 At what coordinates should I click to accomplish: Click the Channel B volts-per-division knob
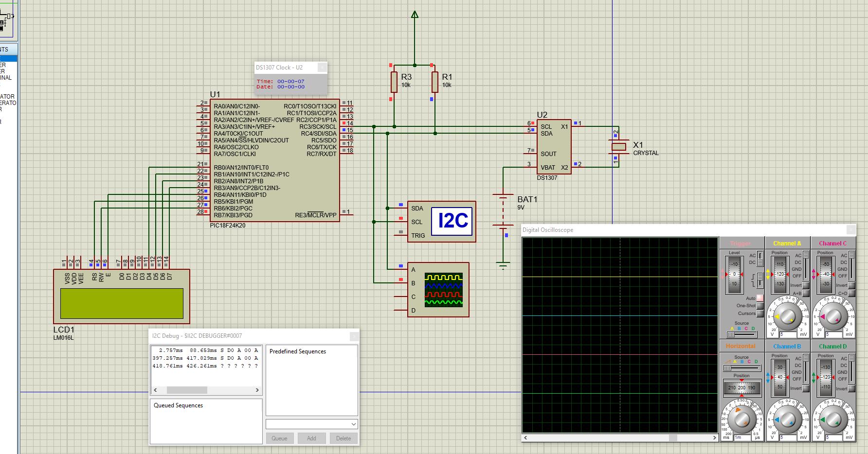(787, 419)
